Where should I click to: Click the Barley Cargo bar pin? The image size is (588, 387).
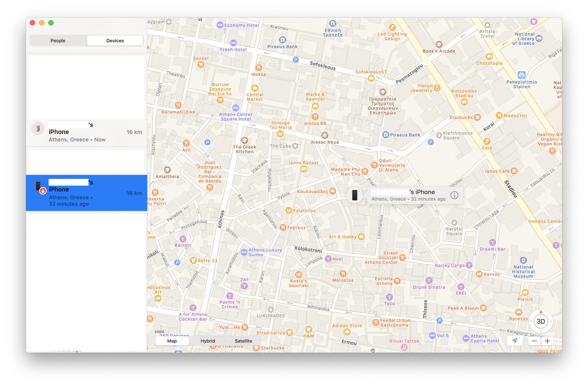click(469, 265)
